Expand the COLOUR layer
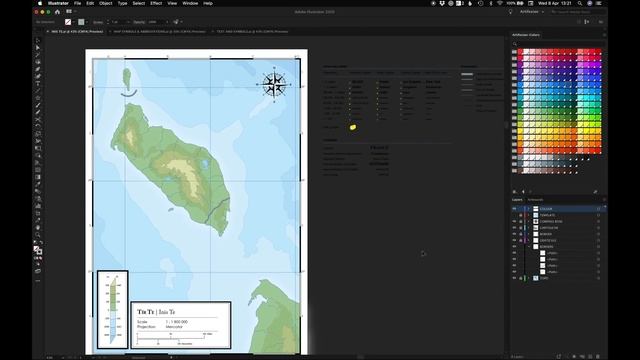This screenshot has width=640, height=360. point(529,209)
